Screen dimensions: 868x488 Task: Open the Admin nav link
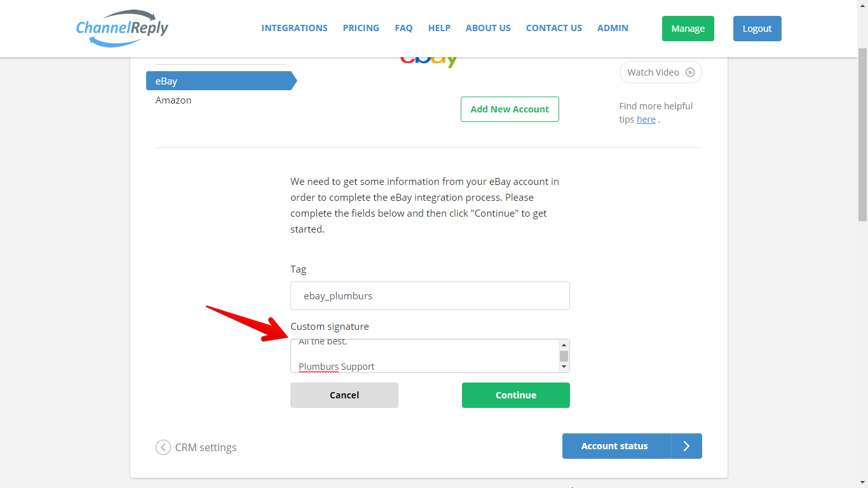613,28
